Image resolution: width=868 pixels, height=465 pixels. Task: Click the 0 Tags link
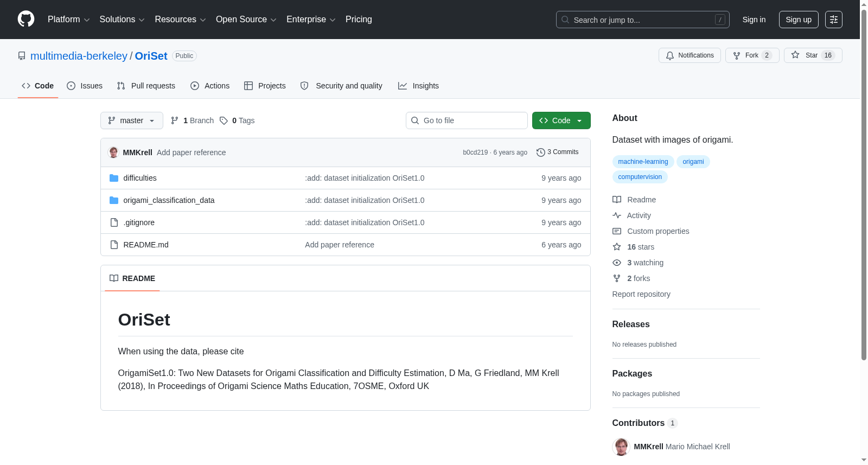tap(237, 120)
